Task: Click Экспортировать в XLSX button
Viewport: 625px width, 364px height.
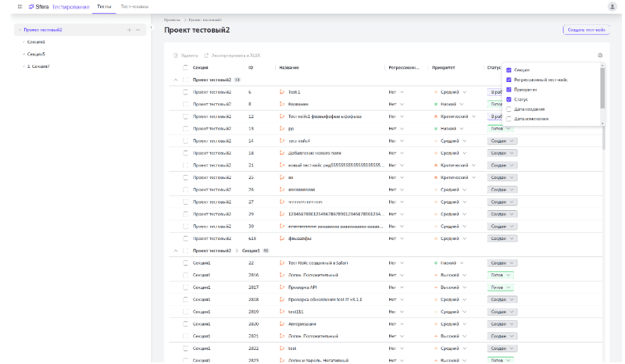Action: pyautogui.click(x=228, y=55)
